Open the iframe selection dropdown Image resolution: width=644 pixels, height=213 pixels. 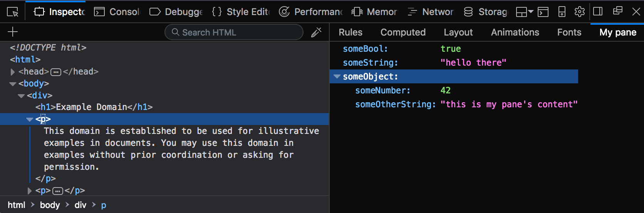[525, 12]
